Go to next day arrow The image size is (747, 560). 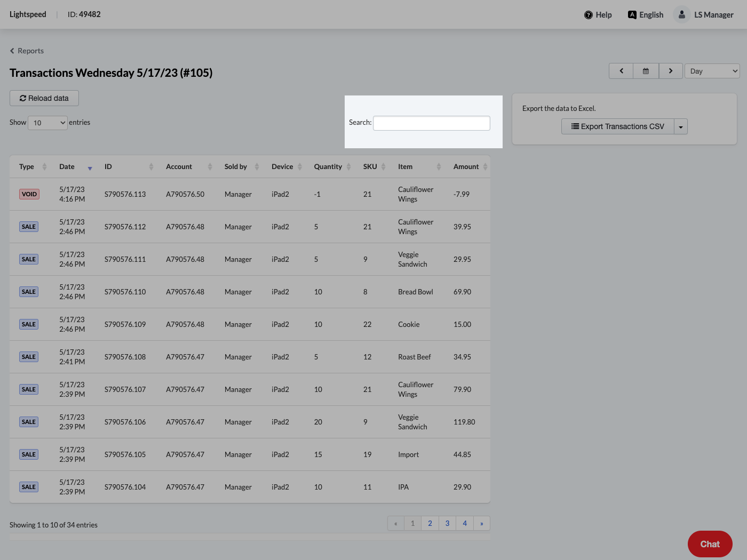click(671, 71)
